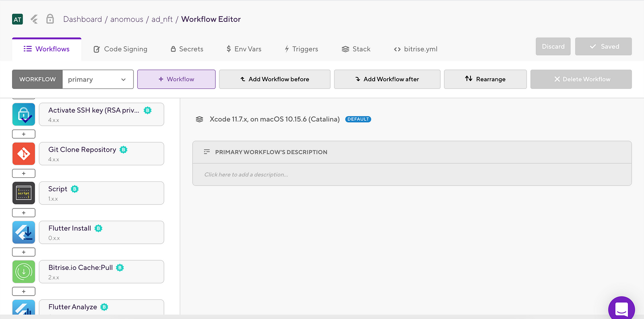Click verified badge on Script step
644x319 pixels.
coord(75,189)
